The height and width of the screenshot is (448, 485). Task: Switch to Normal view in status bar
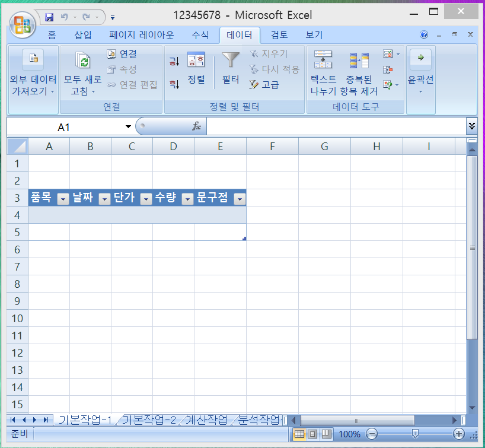(299, 434)
